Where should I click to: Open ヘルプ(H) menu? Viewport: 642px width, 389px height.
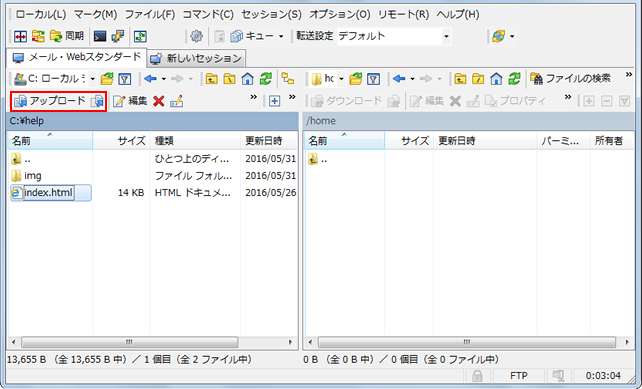[x=458, y=14]
